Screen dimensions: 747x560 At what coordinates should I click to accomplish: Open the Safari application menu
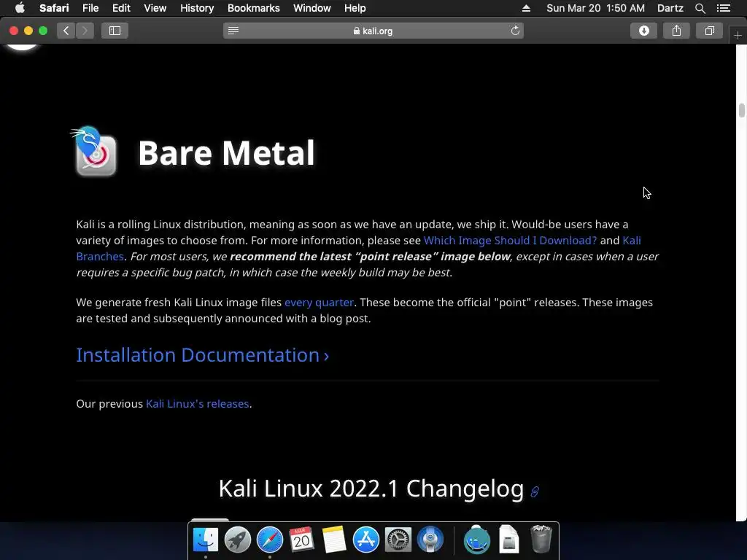tap(54, 8)
